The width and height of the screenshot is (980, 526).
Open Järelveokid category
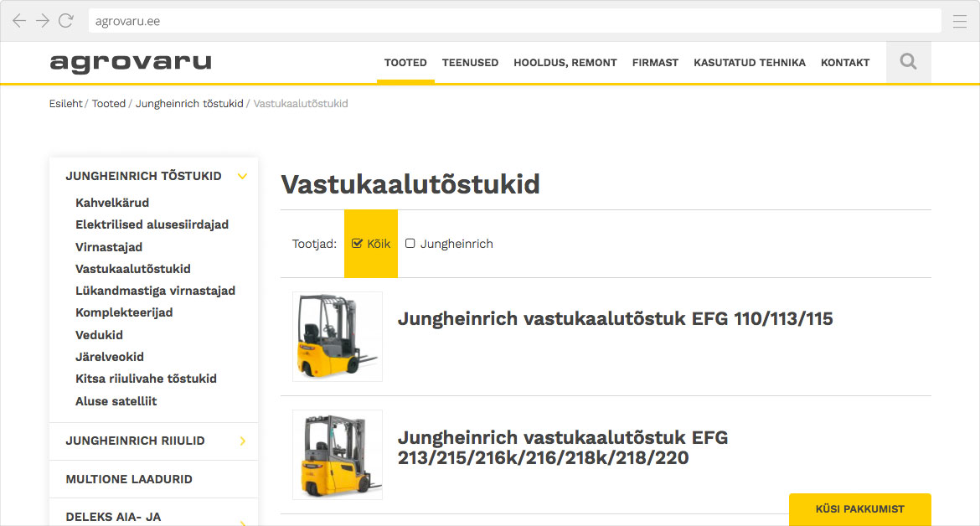[x=110, y=357]
